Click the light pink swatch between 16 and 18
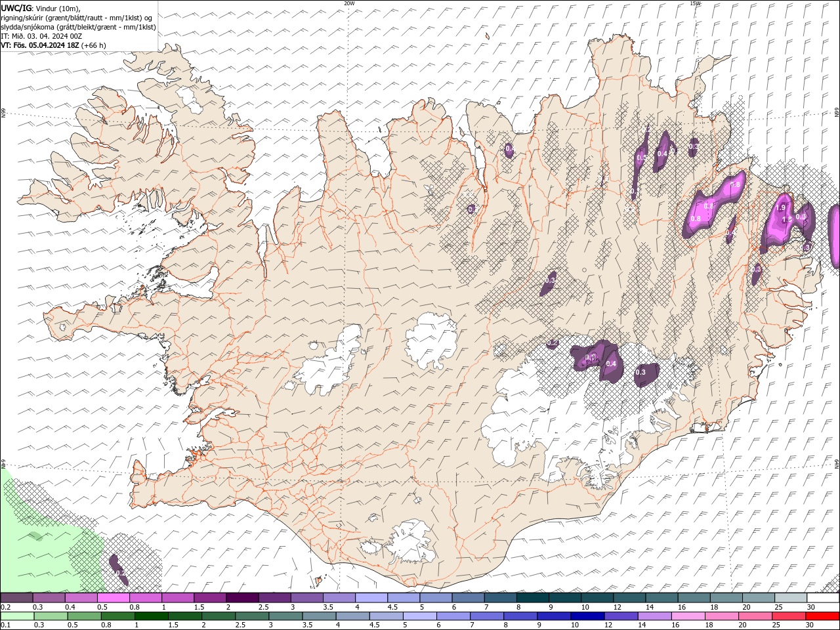 click(688, 616)
